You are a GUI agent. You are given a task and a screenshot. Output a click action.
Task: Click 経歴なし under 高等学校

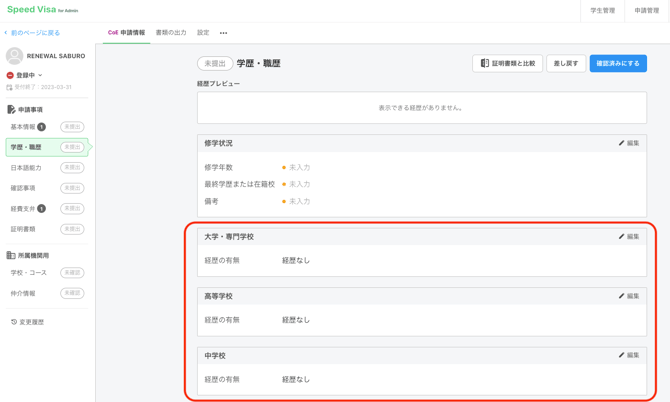(x=296, y=320)
